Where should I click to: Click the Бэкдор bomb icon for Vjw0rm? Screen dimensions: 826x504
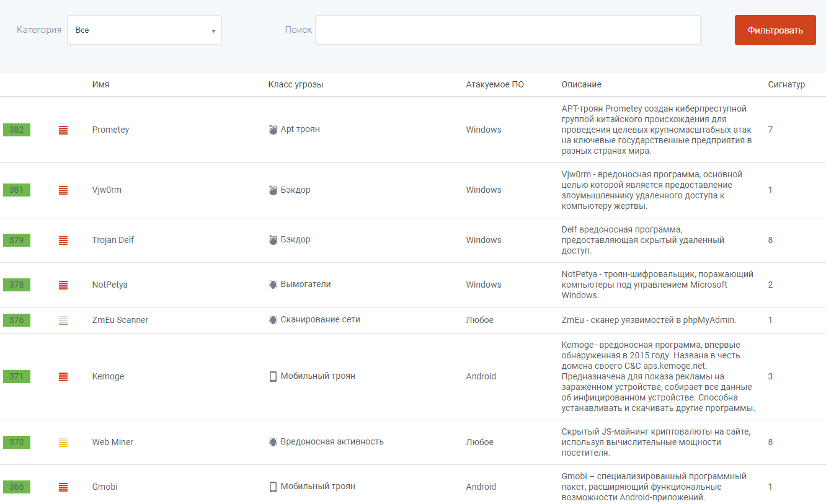(273, 190)
